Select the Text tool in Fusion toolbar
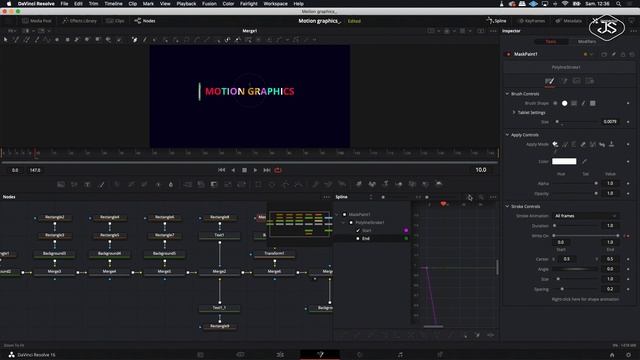 [x=87, y=184]
